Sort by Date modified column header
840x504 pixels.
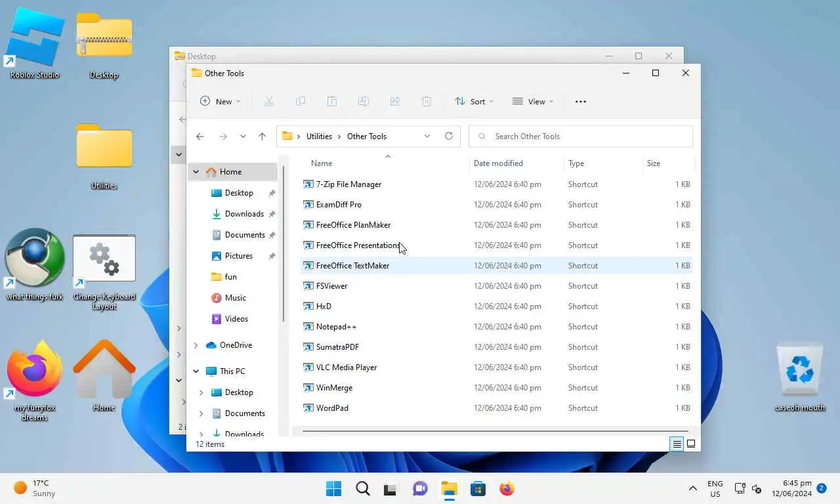pyautogui.click(x=498, y=163)
